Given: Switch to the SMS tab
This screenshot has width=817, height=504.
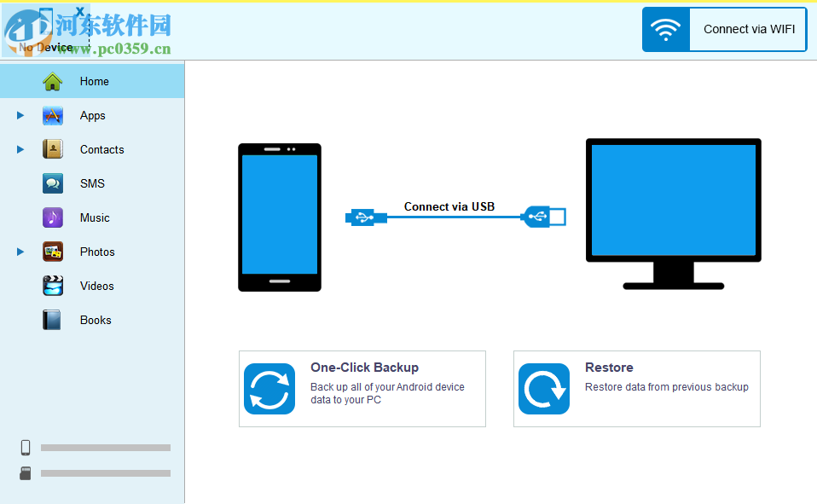Looking at the screenshot, I should pyautogui.click(x=92, y=183).
